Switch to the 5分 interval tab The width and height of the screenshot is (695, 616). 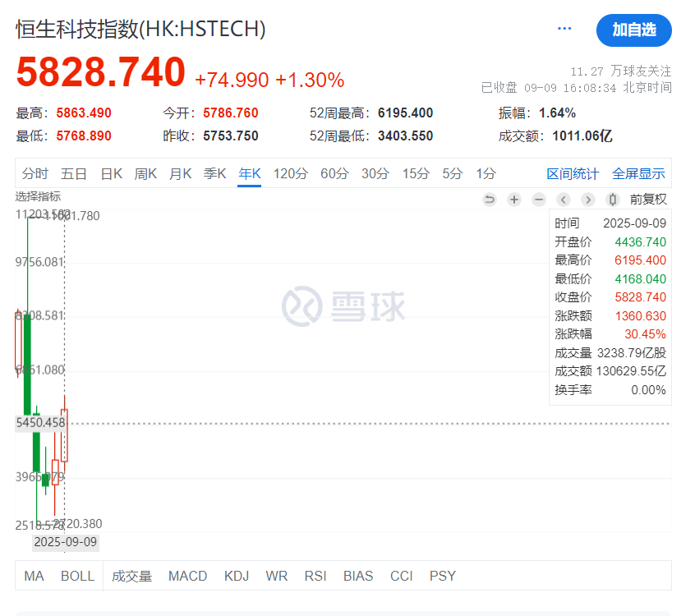(452, 173)
